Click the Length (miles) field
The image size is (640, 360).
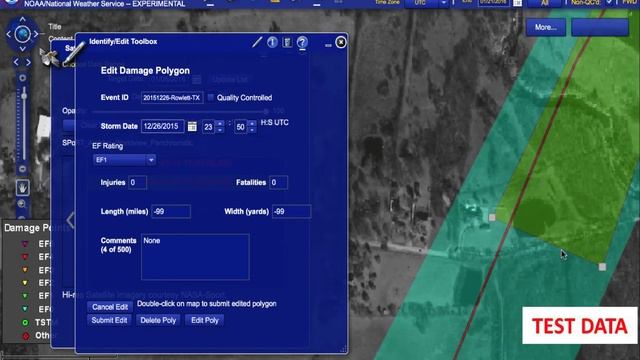tap(171, 211)
